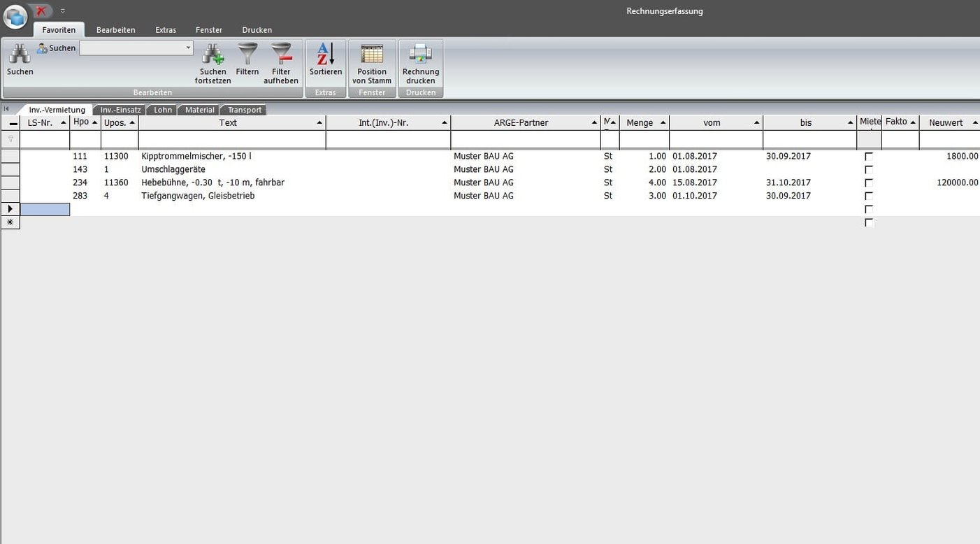980x544 pixels.
Task: Click Menge value 3.00
Action: pyautogui.click(x=657, y=196)
